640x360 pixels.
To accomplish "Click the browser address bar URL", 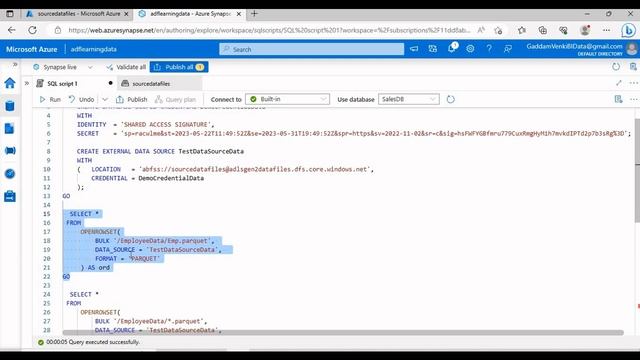I will coord(269,30).
